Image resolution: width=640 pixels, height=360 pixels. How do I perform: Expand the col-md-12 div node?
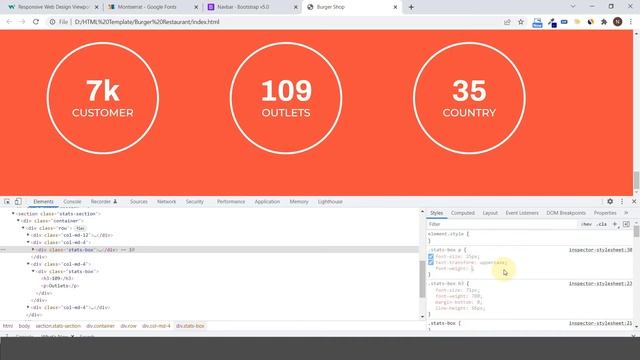point(28,235)
